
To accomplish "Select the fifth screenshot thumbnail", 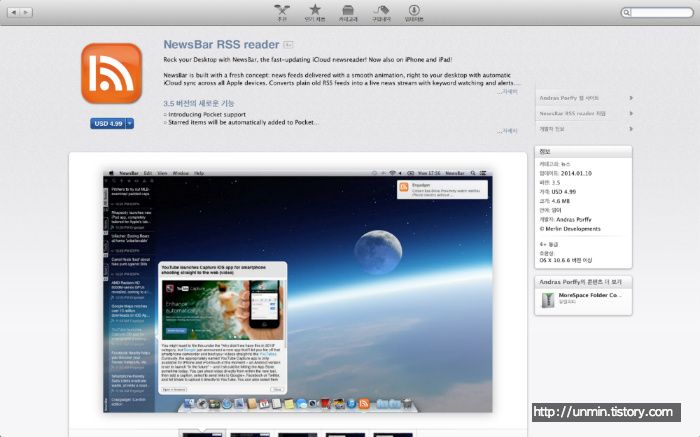I will pyautogui.click(x=393, y=434).
